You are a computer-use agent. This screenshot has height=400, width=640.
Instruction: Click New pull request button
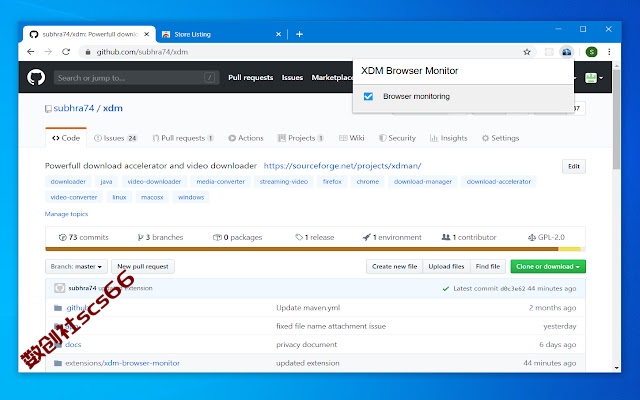(143, 267)
